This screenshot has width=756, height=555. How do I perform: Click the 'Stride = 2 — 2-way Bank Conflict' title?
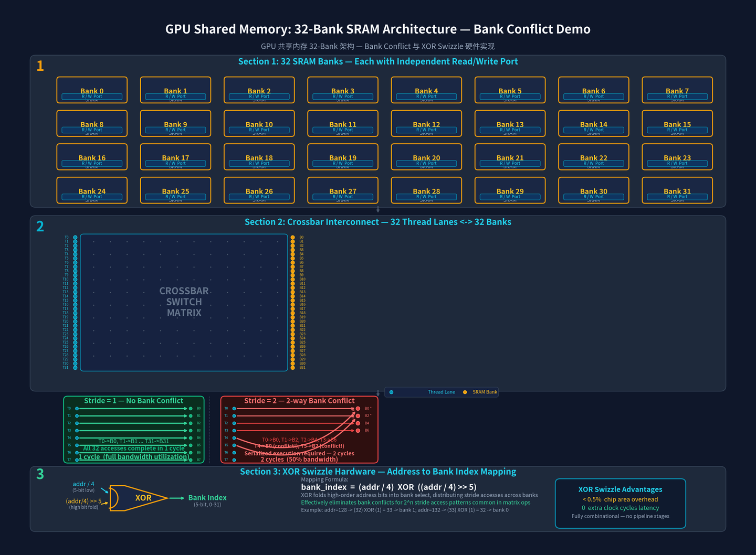(299, 401)
